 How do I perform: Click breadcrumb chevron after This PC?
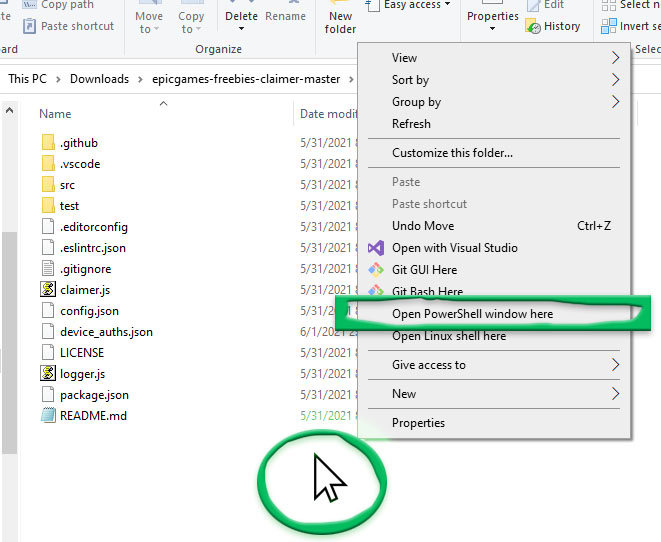(58, 79)
